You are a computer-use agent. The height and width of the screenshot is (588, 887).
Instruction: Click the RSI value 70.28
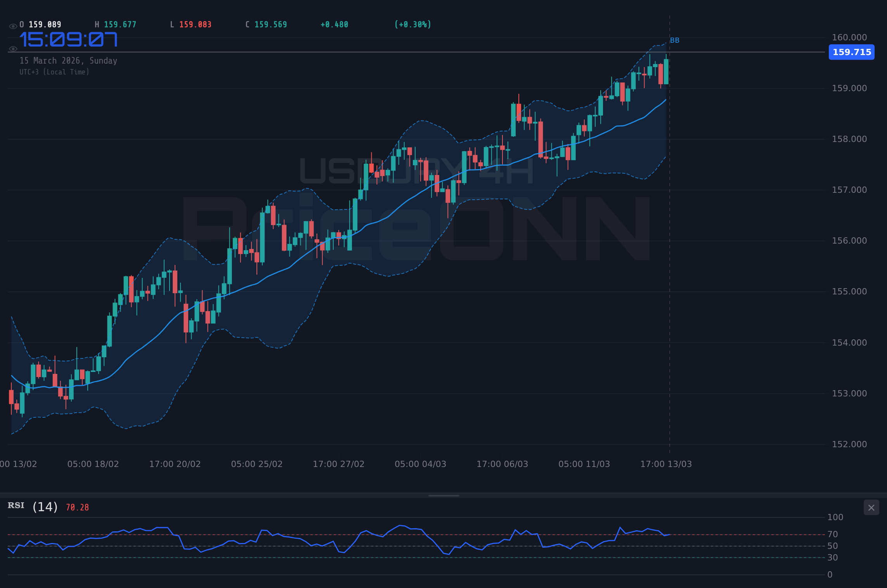coord(77,507)
